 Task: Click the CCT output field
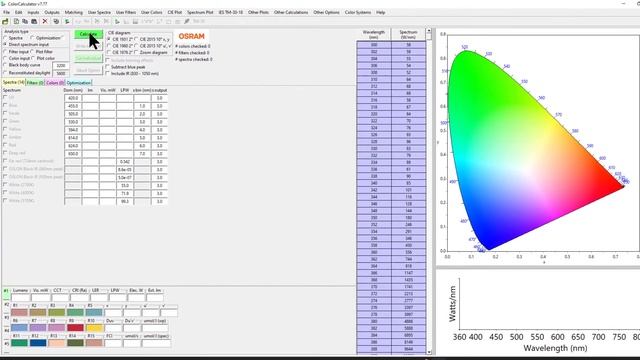point(60,298)
